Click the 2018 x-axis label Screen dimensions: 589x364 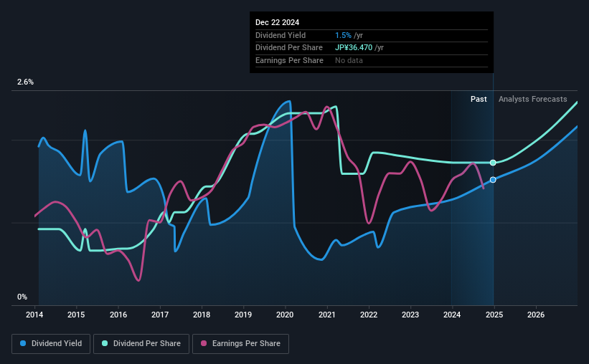(202, 315)
